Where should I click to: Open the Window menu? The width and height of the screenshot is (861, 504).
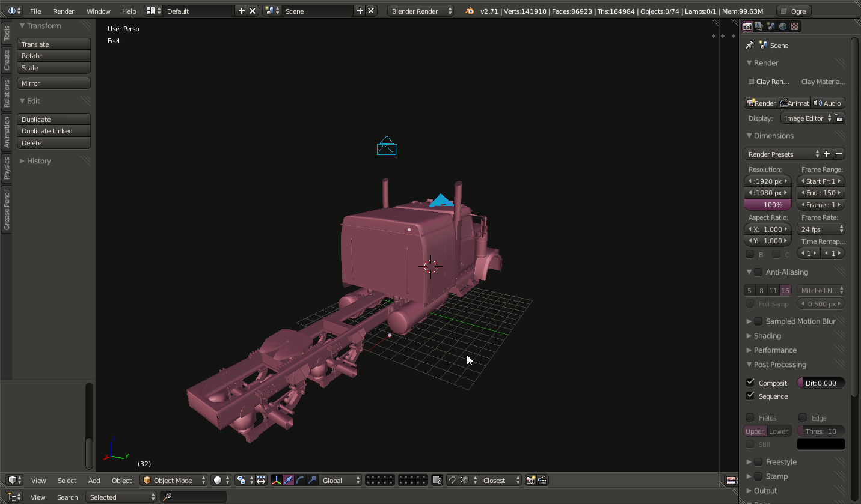pos(98,11)
